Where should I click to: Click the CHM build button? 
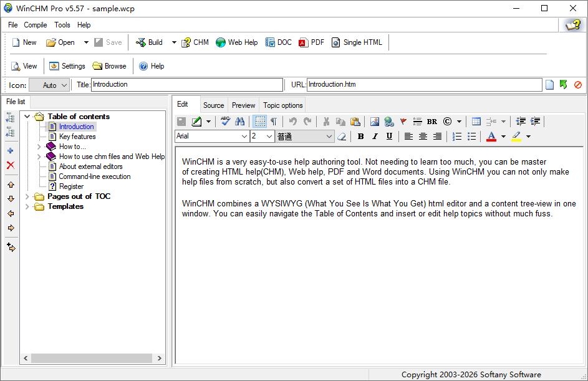[195, 42]
